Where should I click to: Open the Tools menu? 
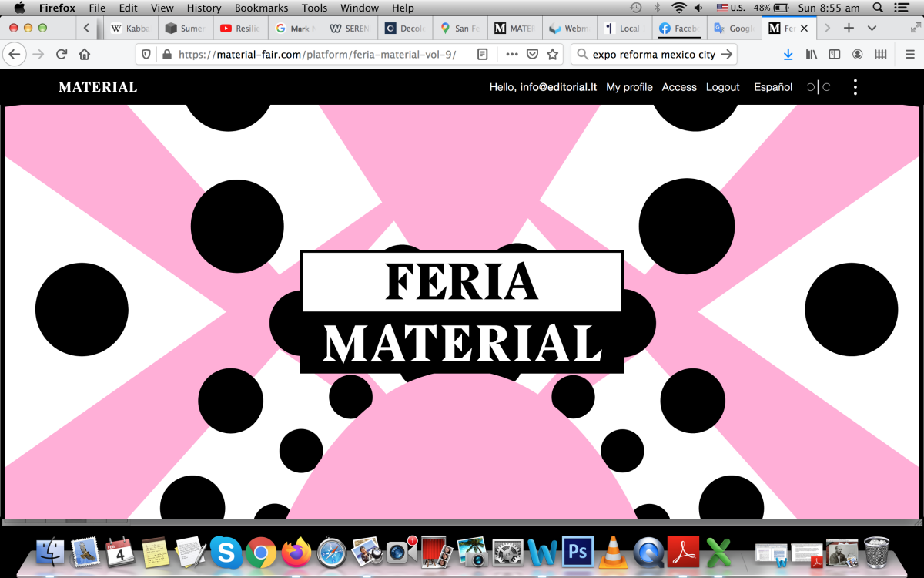point(314,8)
